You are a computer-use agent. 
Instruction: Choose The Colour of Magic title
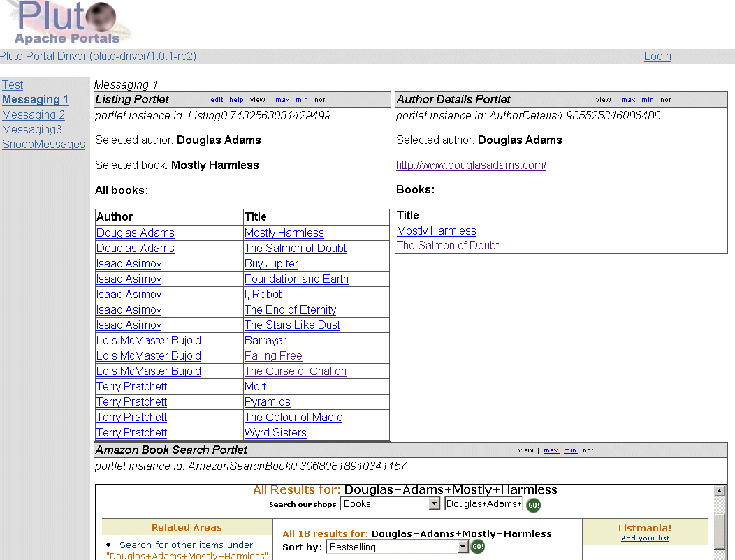click(x=293, y=417)
